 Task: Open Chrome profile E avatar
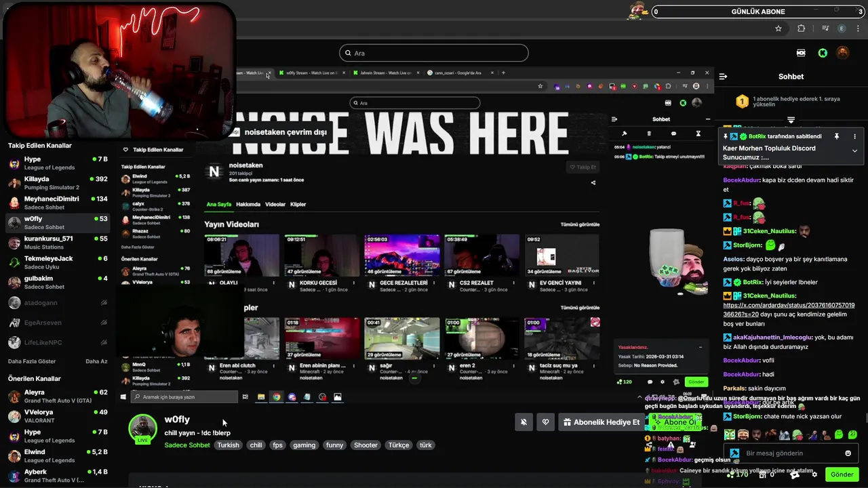[x=842, y=28]
